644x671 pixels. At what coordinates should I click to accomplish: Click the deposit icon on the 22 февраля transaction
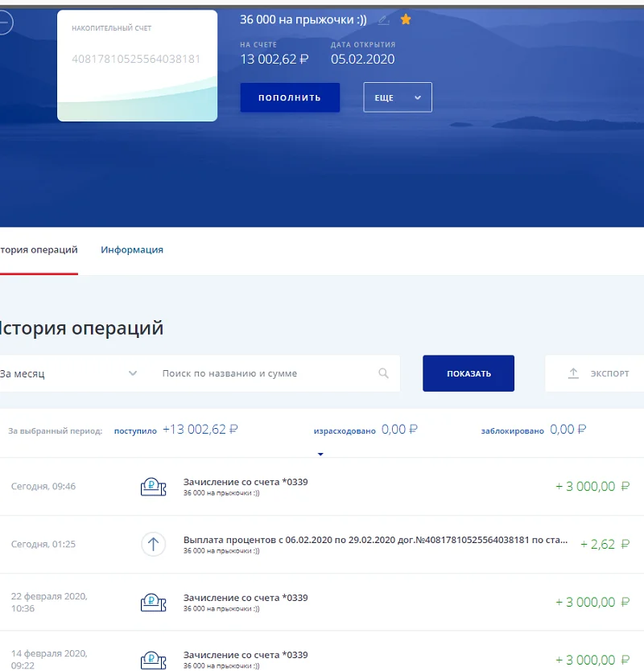point(153,602)
